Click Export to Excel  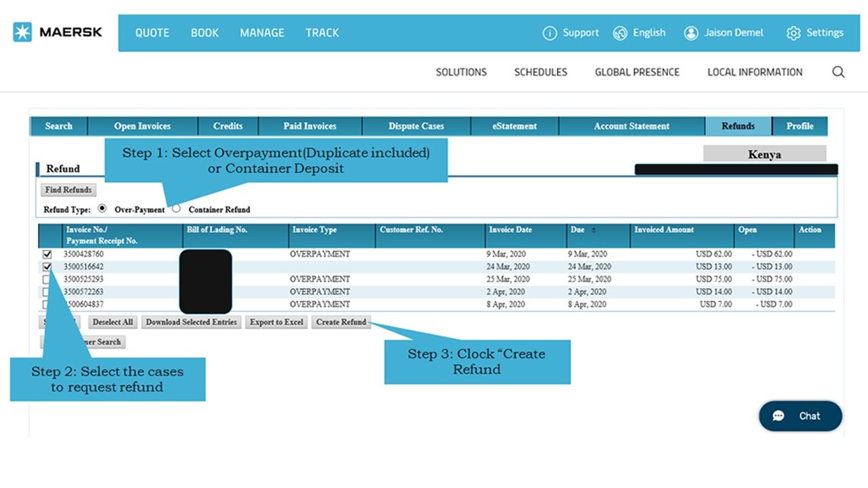[276, 322]
